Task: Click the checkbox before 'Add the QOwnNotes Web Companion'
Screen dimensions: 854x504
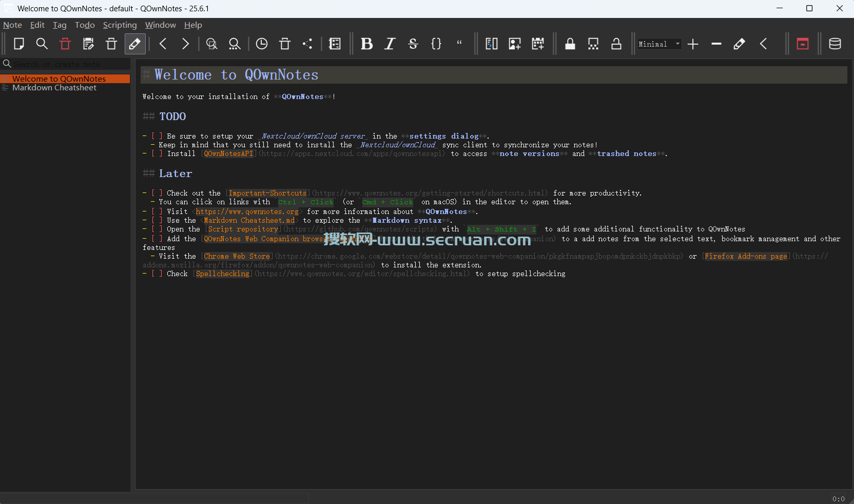Action: coord(157,239)
